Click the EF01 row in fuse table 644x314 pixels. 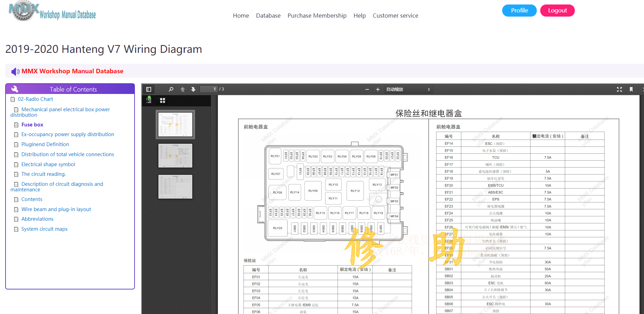pyautogui.click(x=328, y=277)
